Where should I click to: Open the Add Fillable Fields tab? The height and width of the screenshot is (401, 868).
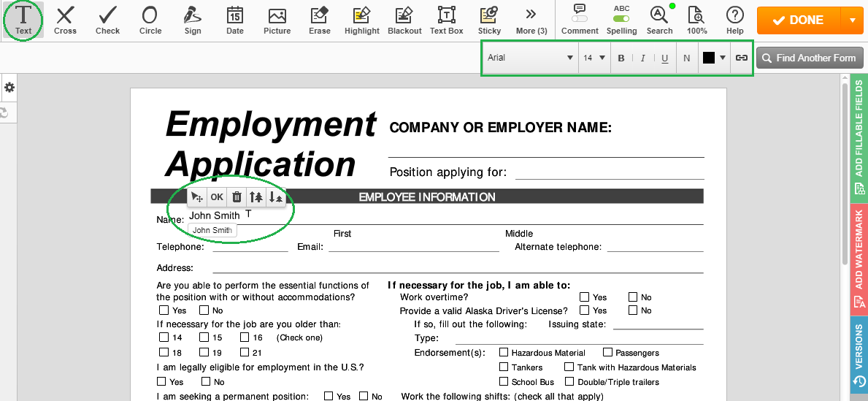tap(859, 139)
